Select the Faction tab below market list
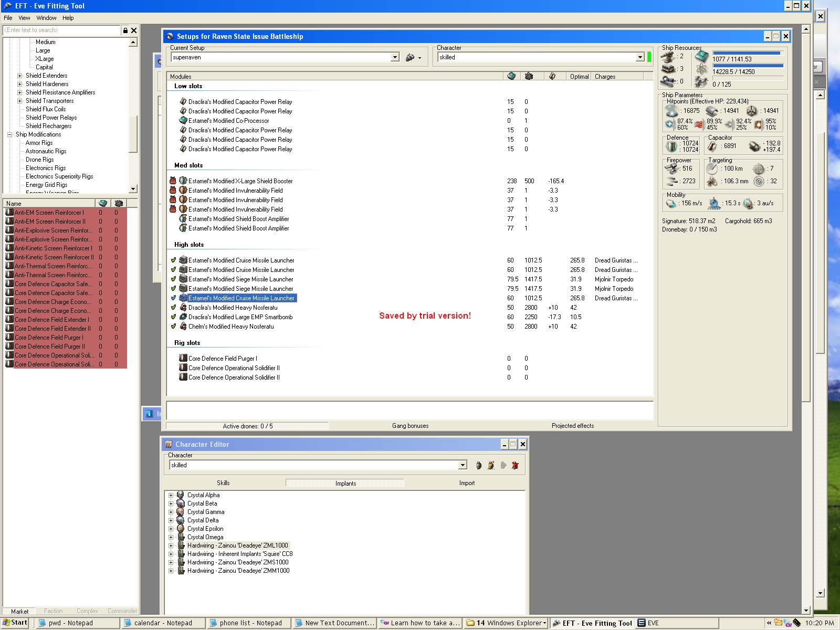This screenshot has width=840, height=630. coord(53,611)
